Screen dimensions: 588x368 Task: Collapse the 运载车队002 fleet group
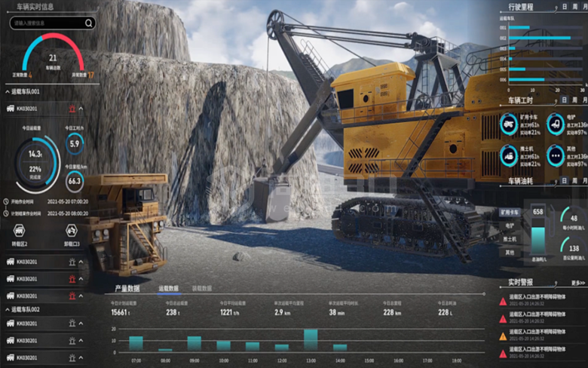(x=8, y=309)
